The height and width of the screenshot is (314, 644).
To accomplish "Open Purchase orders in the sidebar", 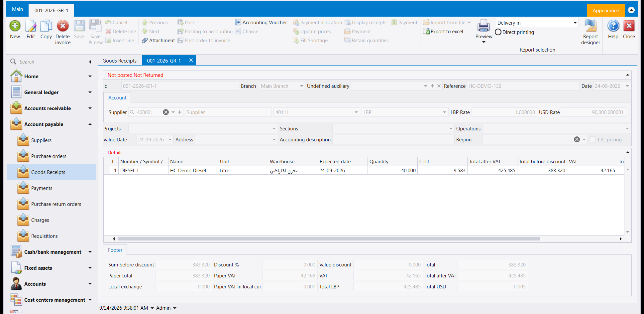I will pyautogui.click(x=49, y=156).
